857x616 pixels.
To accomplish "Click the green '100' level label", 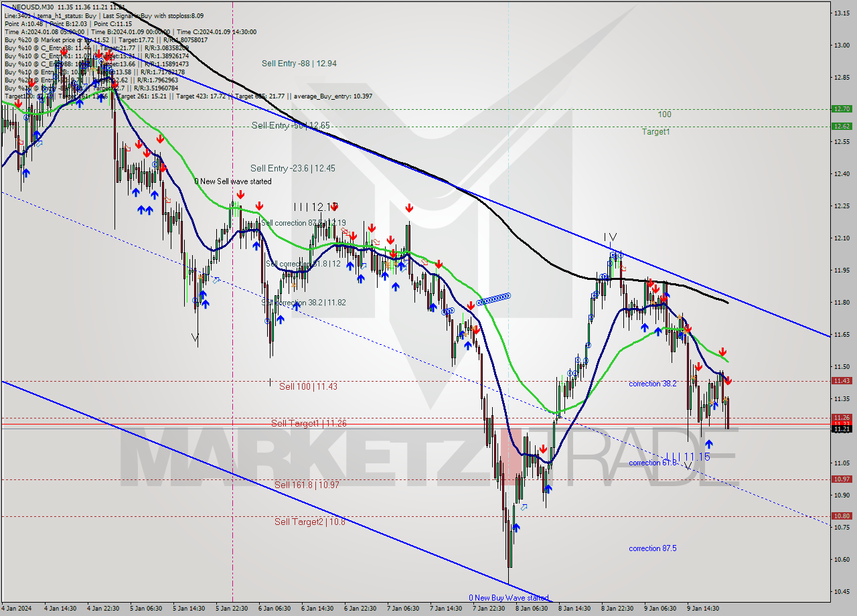I will tap(664, 114).
